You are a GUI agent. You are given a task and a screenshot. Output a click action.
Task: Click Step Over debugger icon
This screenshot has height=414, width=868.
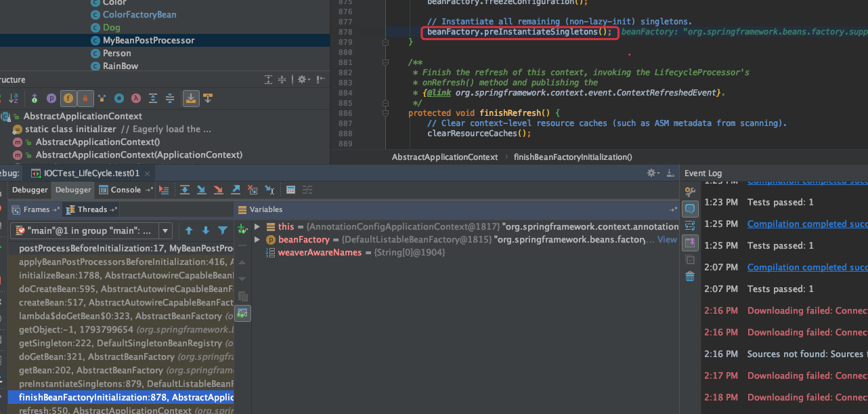[184, 190]
